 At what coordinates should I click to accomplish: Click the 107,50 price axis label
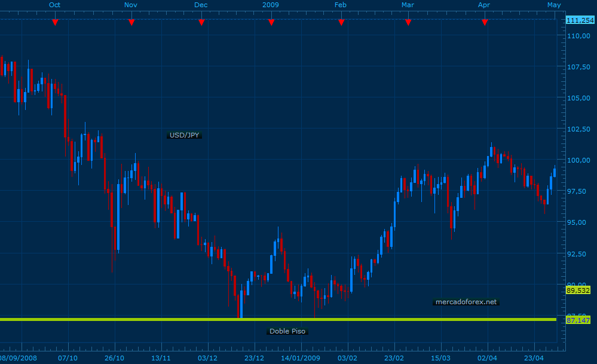[578, 67]
